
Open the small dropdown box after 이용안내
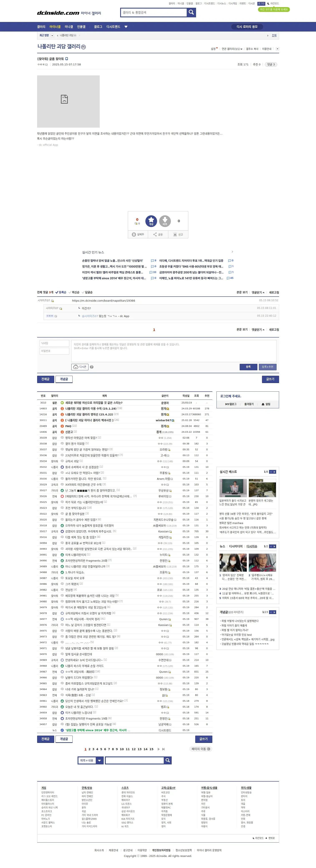coord(277,49)
